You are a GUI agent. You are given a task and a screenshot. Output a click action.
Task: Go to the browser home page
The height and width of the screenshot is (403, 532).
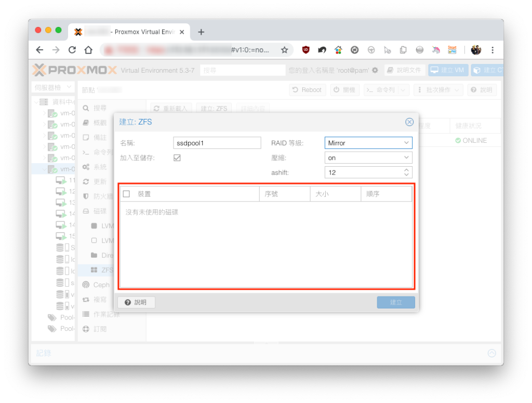tap(88, 50)
